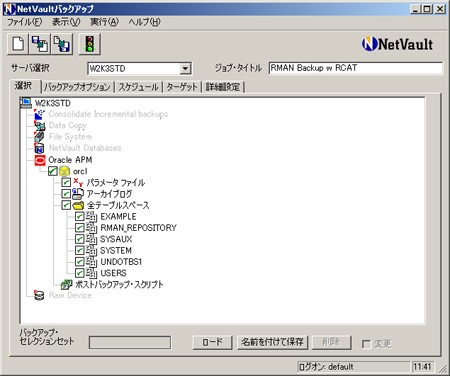The image size is (450, 376).
Task: Uncheck the RMAN_REPOSITORY tablespace checkbox
Action: 79,228
